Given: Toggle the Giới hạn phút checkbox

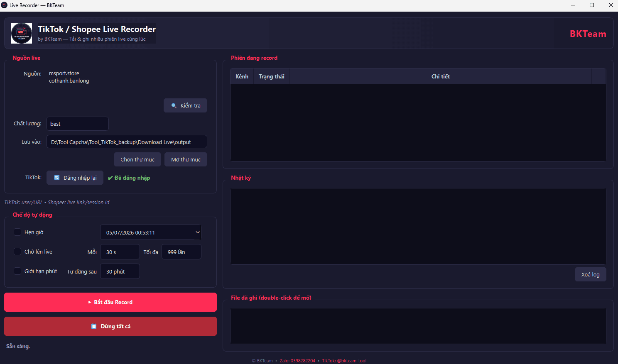Looking at the screenshot, I should pyautogui.click(x=17, y=271).
